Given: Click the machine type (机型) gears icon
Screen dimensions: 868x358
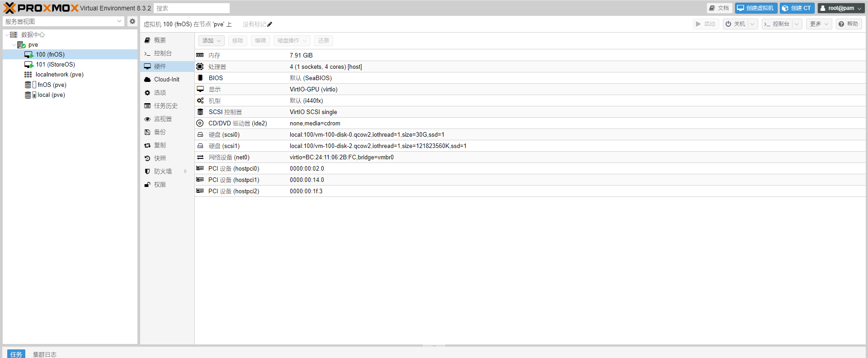Looking at the screenshot, I should click(200, 100).
